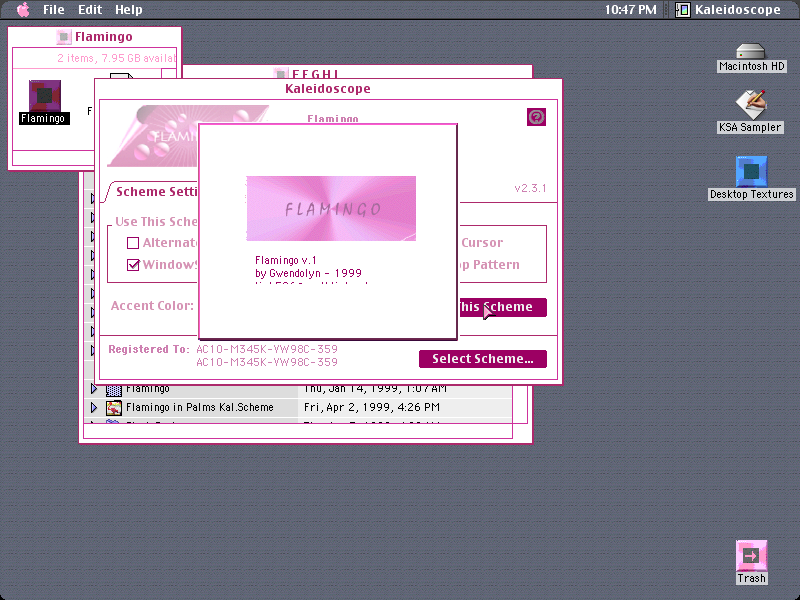Viewport: 800px width, 600px height.
Task: Click the EFGHI window title proxy icon
Action: (280, 73)
